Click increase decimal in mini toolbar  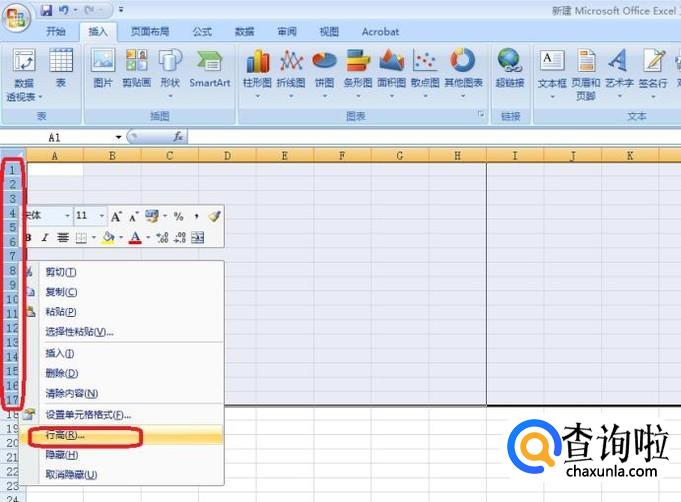tap(162, 237)
